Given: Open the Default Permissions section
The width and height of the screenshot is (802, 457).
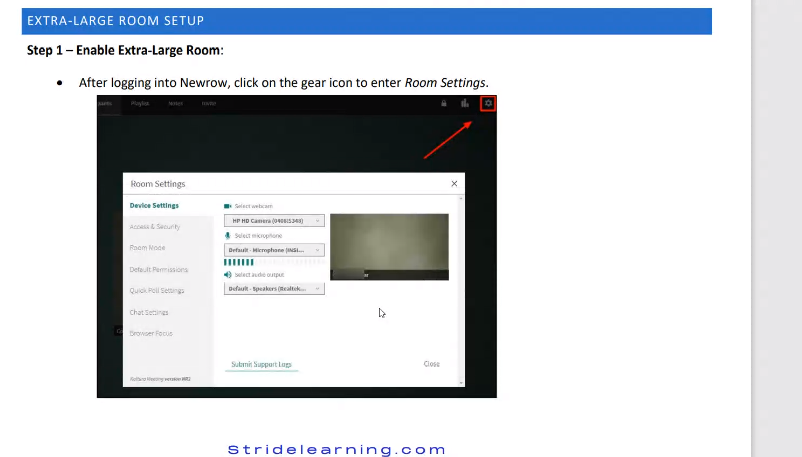Looking at the screenshot, I should pos(159,270).
